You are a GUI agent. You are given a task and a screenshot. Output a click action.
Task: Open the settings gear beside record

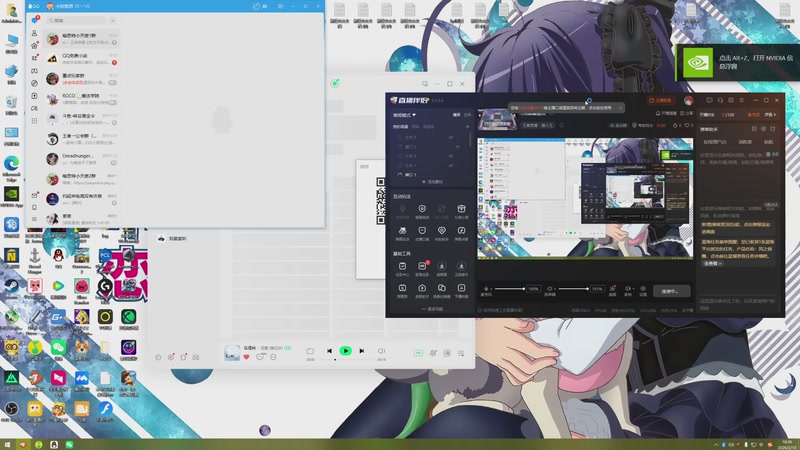[643, 290]
